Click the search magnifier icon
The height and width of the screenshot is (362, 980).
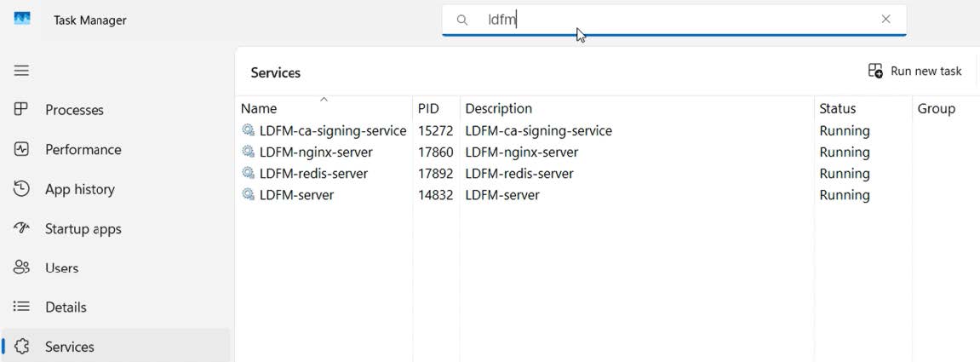[x=461, y=20]
